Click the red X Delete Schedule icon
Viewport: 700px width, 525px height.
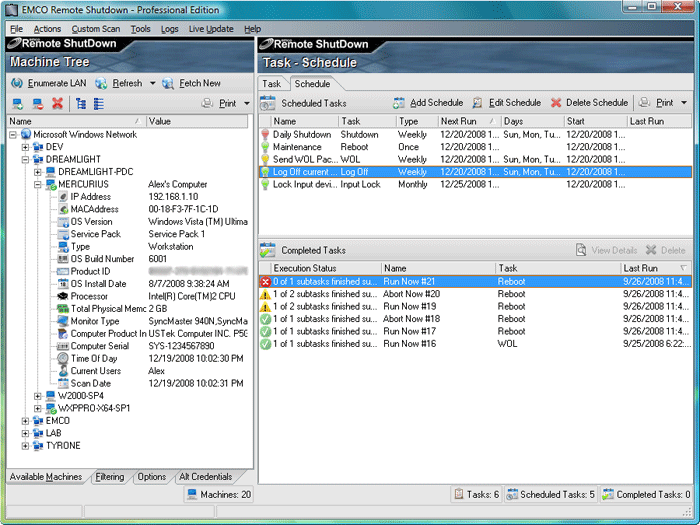point(556,103)
